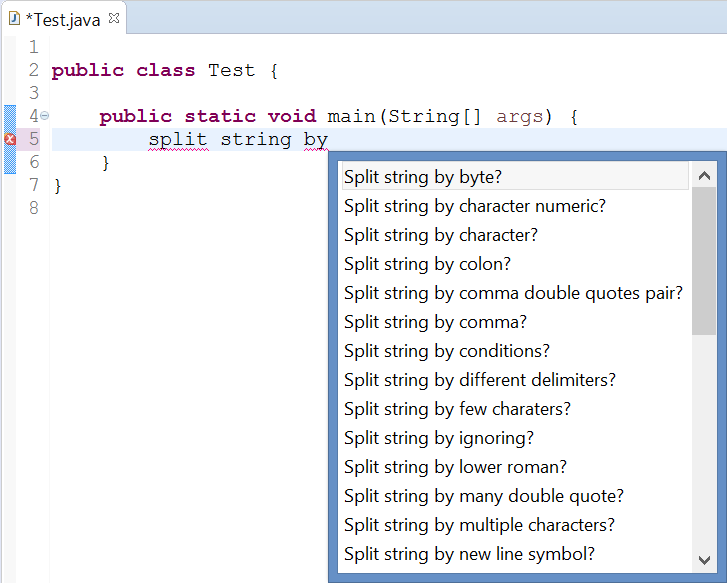
Task: Pick "Split string by lower roman?" entry
Action: (455, 467)
